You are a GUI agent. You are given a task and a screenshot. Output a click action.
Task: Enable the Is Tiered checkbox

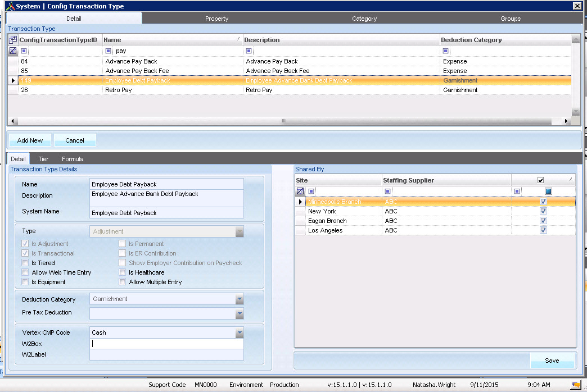tap(25, 263)
